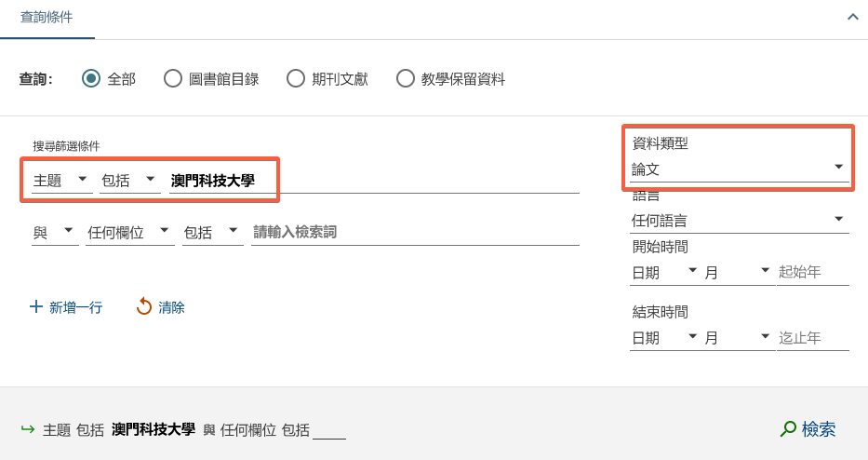Click the 請輸入檢索詞 input field
This screenshot has width=868, height=460.
[415, 232]
